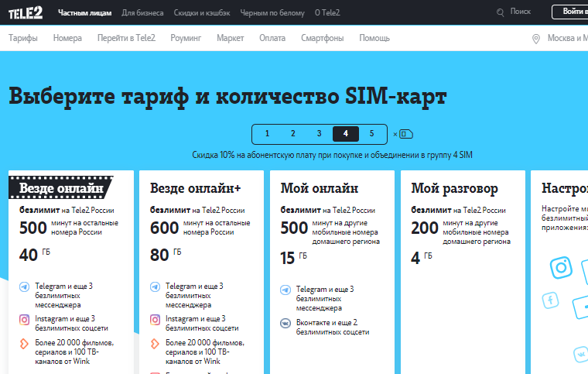The image size is (588, 374).
Task: Click Telegram icon in Мой онлайн card
Action: pyautogui.click(x=285, y=290)
